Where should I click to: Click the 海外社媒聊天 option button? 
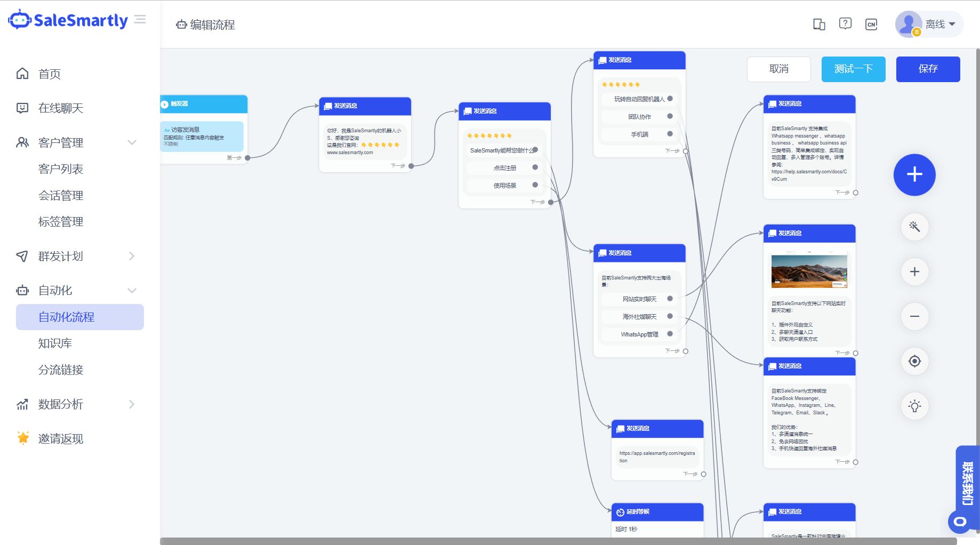point(639,317)
